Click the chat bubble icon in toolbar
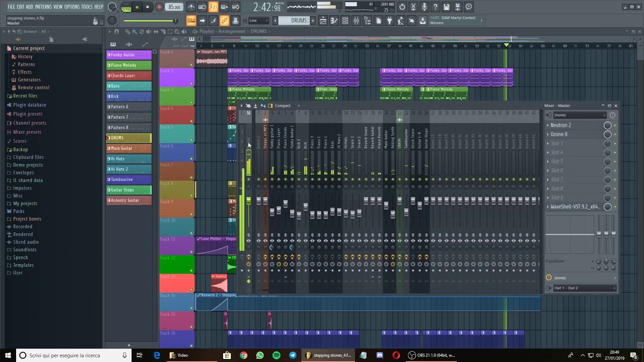 point(468,7)
